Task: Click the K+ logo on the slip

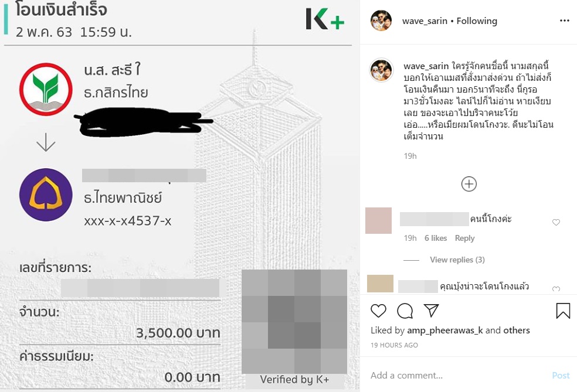Action: click(x=325, y=19)
